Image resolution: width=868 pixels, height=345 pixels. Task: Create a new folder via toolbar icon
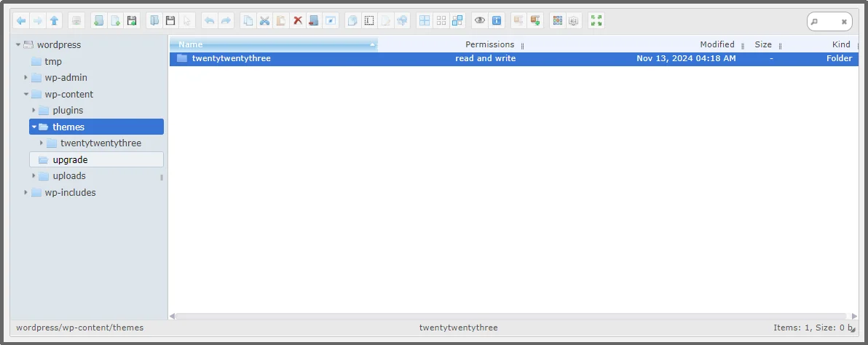tap(98, 21)
